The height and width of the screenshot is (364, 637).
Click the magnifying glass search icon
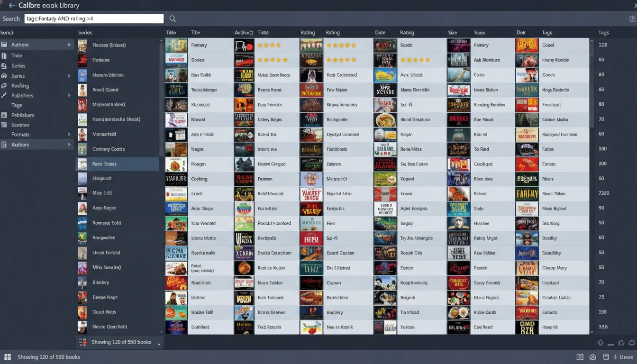173,18
